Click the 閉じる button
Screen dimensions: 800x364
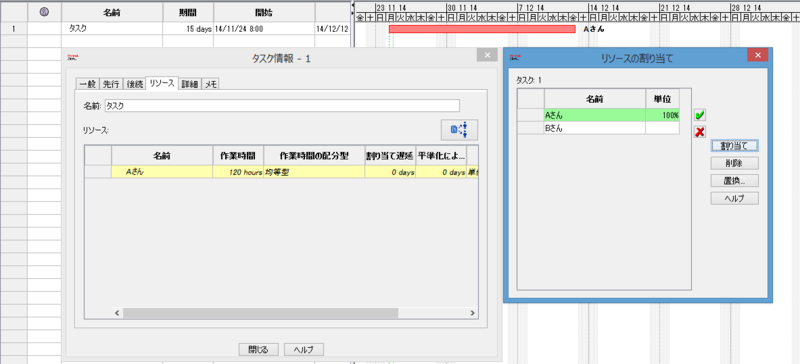click(x=258, y=349)
